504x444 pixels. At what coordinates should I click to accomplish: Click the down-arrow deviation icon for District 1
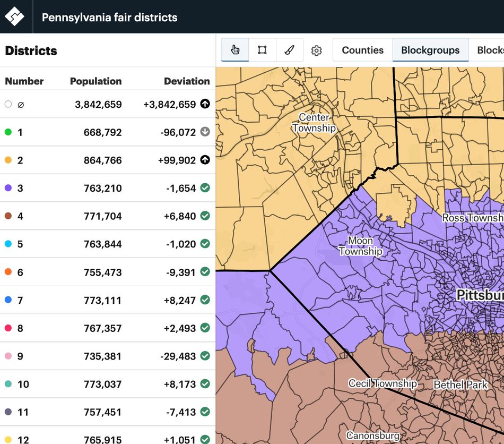click(x=205, y=132)
